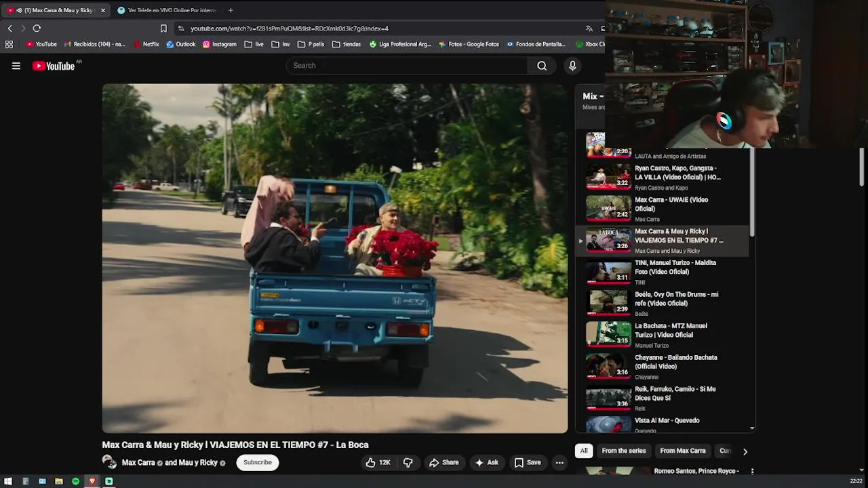This screenshot has height=488, width=868.
Task: Select 'From the series' filter chip
Action: (624, 451)
